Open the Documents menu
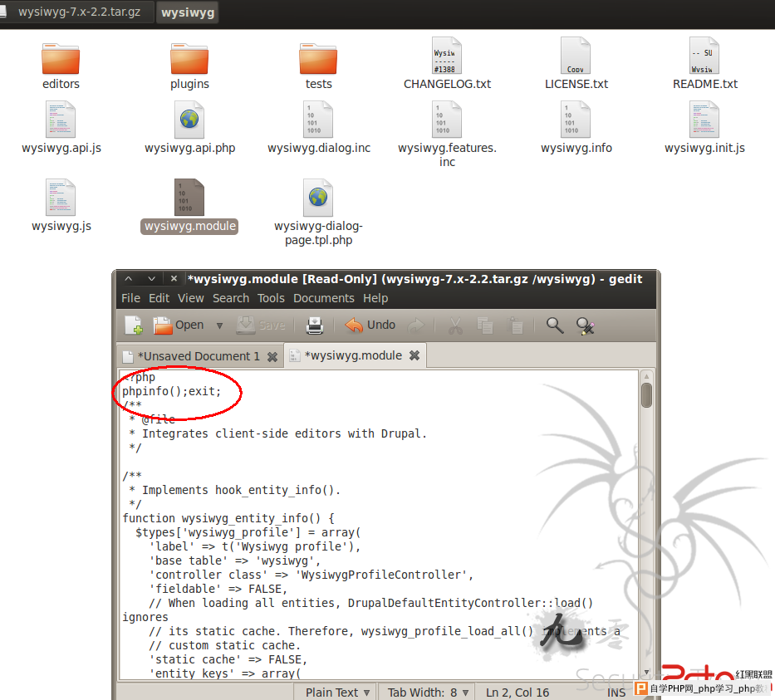775x700 pixels. click(324, 298)
